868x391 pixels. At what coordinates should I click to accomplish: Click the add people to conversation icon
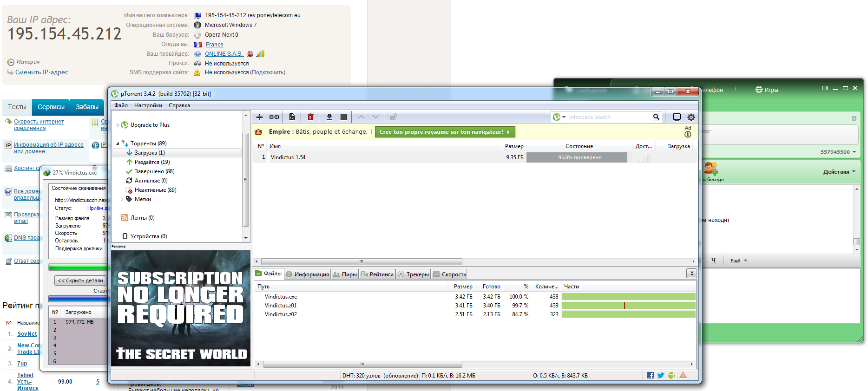pyautogui.click(x=710, y=169)
